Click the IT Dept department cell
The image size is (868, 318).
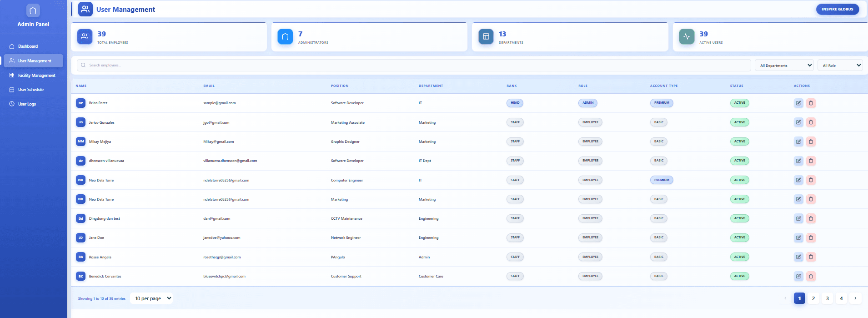(x=425, y=161)
